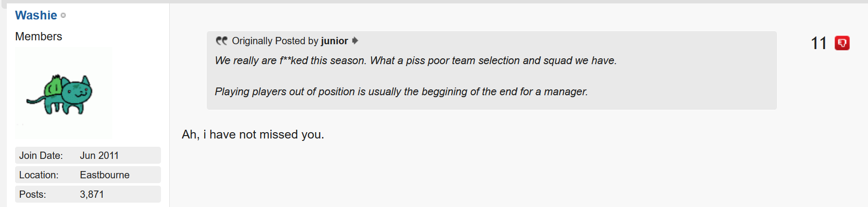Select the Members user title text

click(x=38, y=36)
